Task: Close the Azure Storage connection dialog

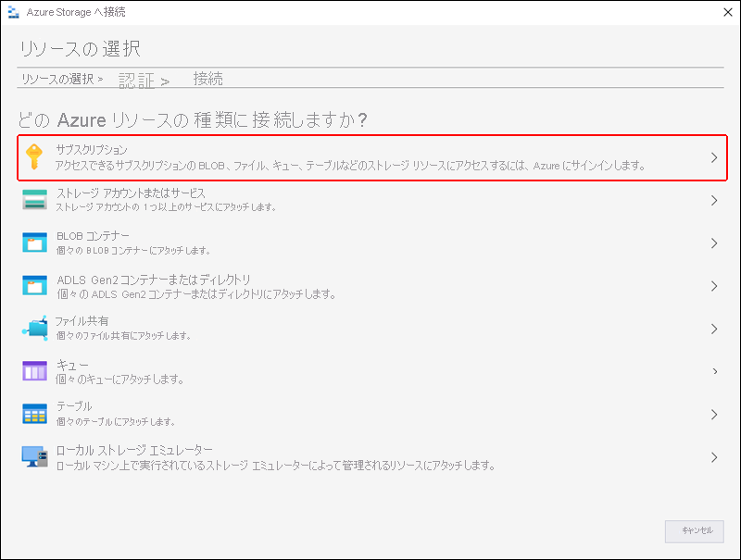Action: pos(728,12)
